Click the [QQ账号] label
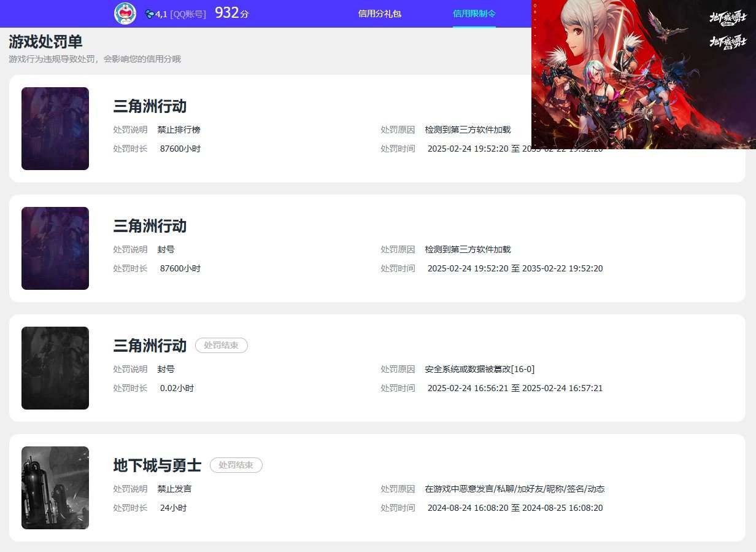Screen dimensions: 756x552 tap(188, 14)
